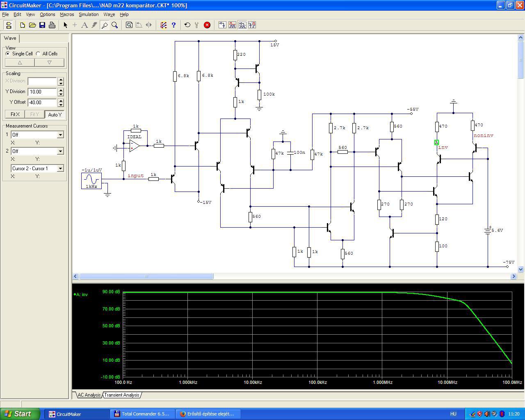This screenshot has height=420, width=525.
Task: Activate the Probe tool in toolbar
Action: click(105, 25)
